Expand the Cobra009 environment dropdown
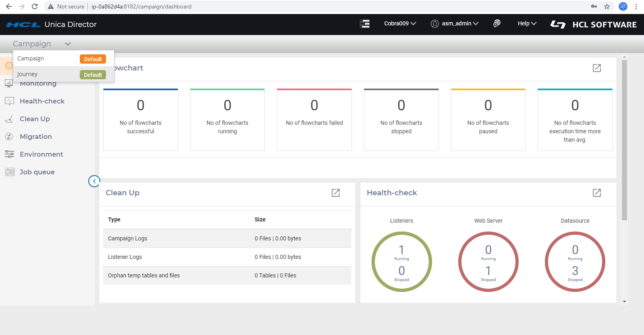Image resolution: width=644 pixels, height=335 pixels. 400,24
